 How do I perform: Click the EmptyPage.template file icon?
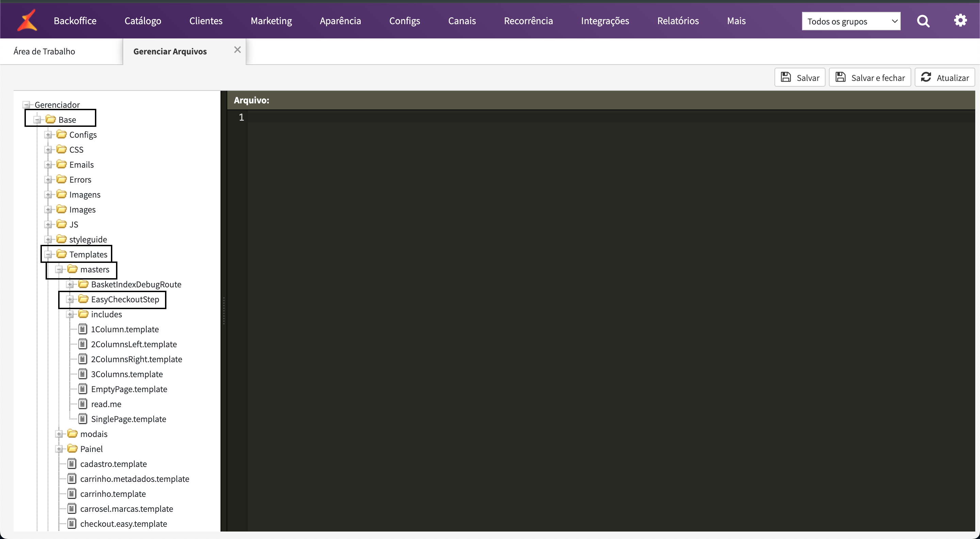click(x=83, y=389)
